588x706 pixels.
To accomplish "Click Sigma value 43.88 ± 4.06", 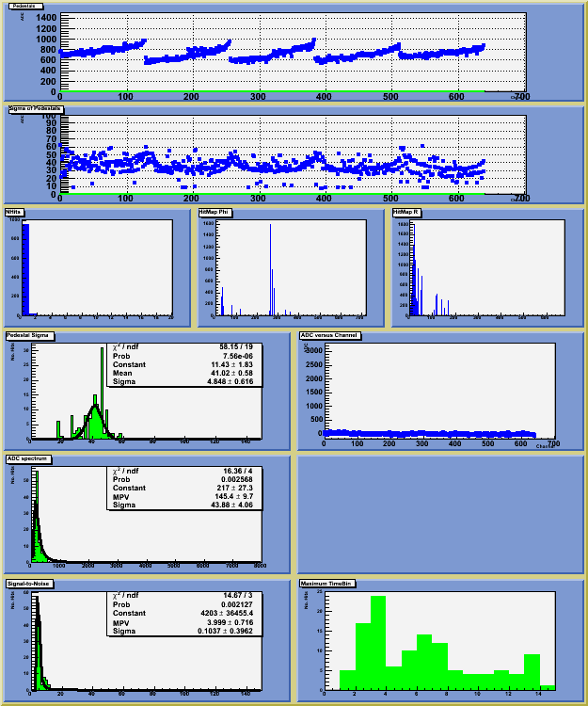I will [231, 505].
